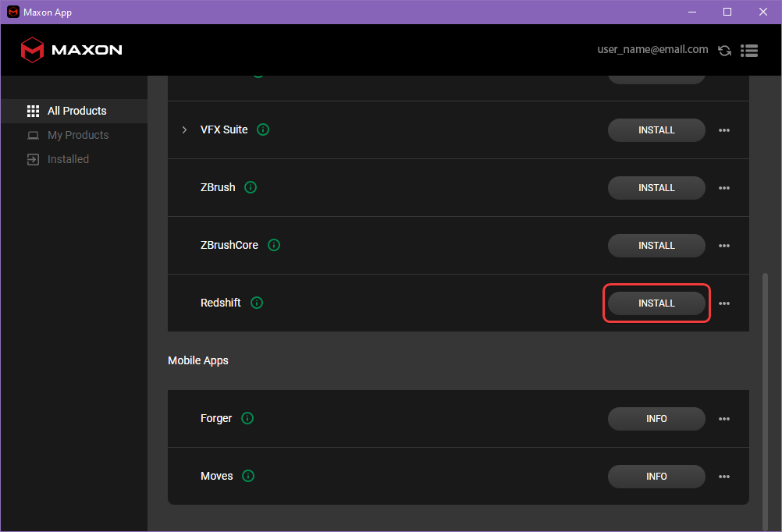Open more options menu for Redshift
Viewport: 782px width, 532px height.
pos(724,303)
